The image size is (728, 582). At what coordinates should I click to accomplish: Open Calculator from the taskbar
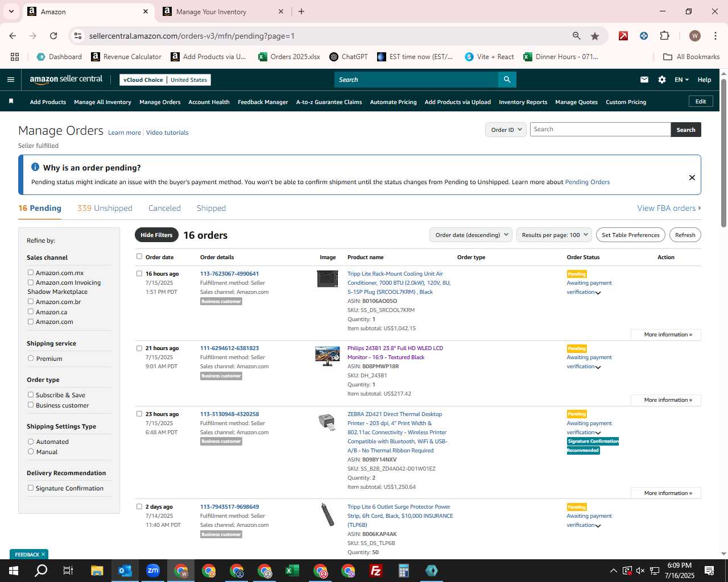pos(404,571)
